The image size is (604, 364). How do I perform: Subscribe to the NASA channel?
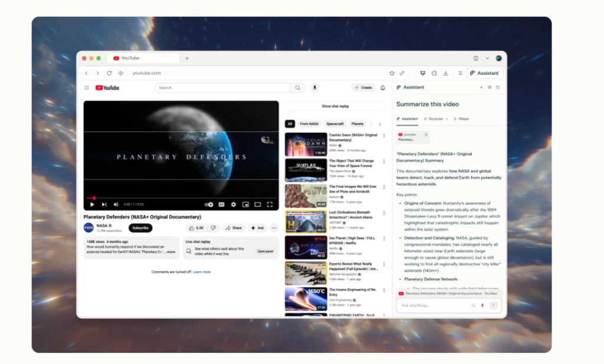140,228
